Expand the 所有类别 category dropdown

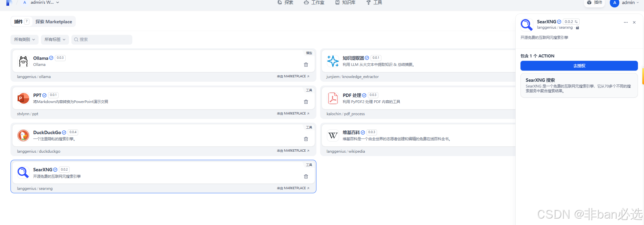(24, 40)
